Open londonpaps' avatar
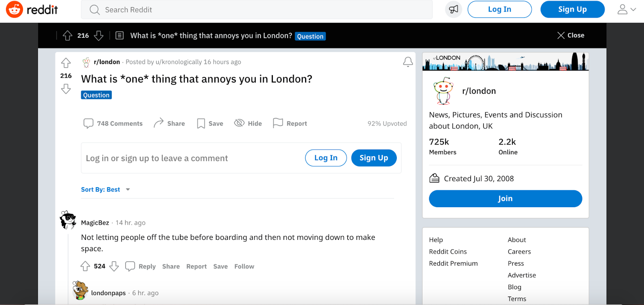Image resolution: width=644 pixels, height=305 pixels. (x=80, y=290)
